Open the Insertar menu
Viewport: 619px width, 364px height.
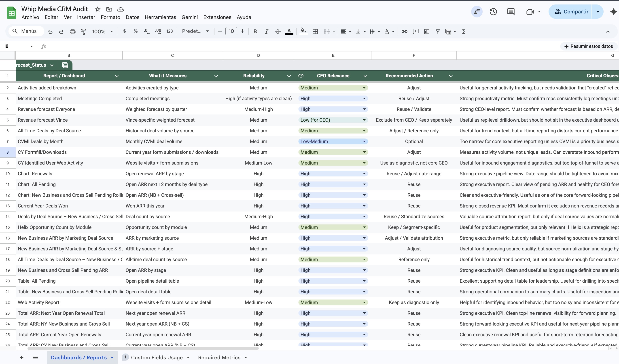tap(86, 17)
